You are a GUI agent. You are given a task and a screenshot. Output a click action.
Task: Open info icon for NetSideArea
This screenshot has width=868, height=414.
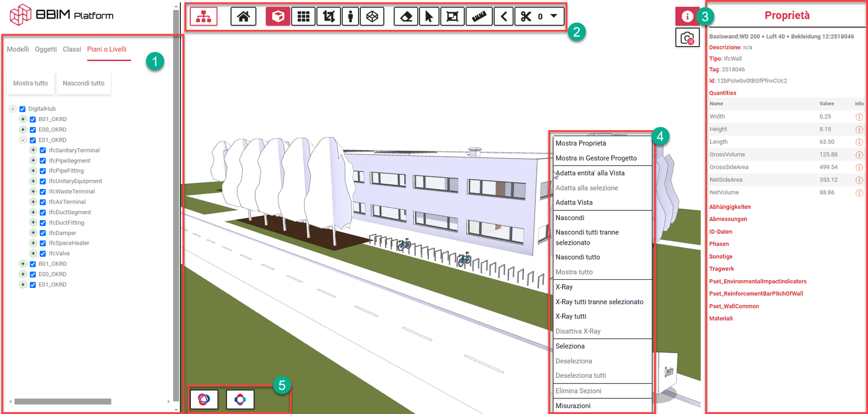[x=859, y=180]
